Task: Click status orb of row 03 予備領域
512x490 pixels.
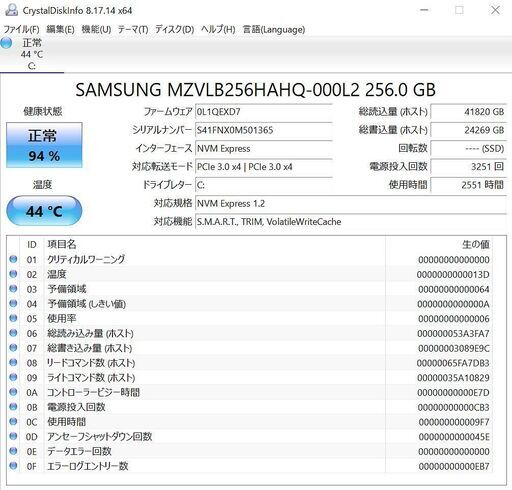Action: point(13,289)
